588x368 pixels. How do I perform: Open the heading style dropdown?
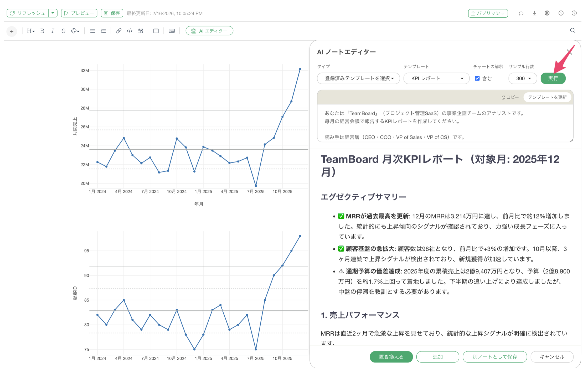tap(30, 31)
